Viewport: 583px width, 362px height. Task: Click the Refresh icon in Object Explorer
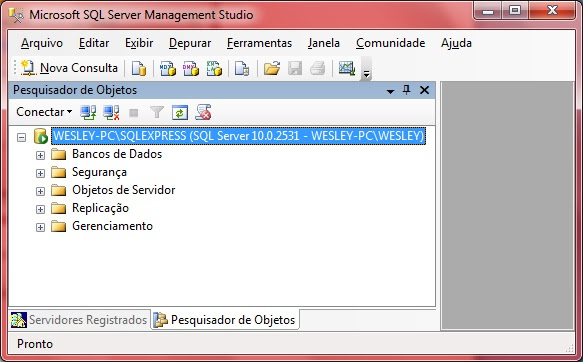[180, 112]
